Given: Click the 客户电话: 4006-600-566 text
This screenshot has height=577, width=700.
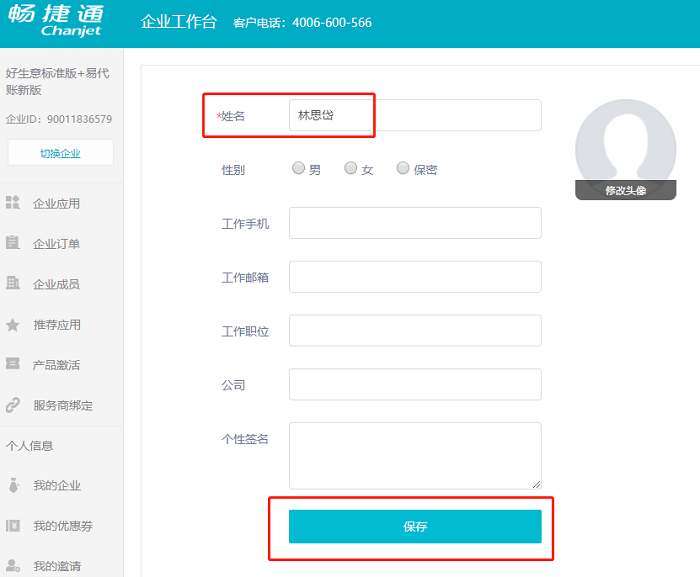Looking at the screenshot, I should (302, 22).
